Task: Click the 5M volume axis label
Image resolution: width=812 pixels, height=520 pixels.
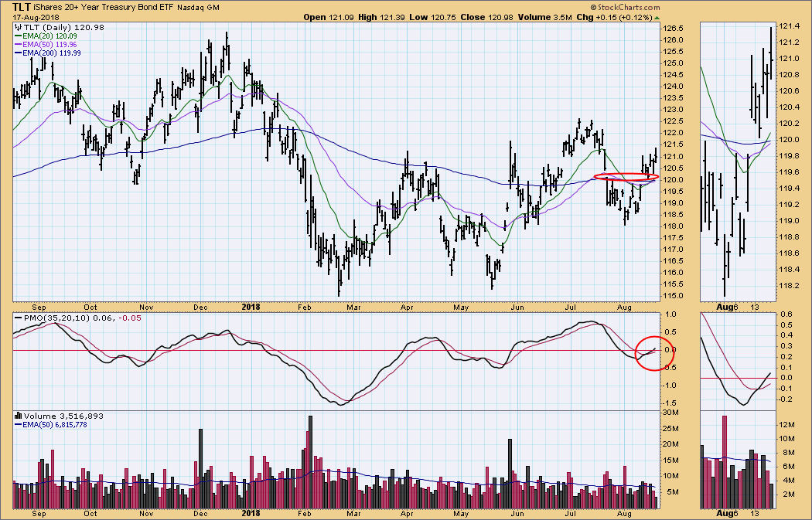Action: (x=673, y=492)
